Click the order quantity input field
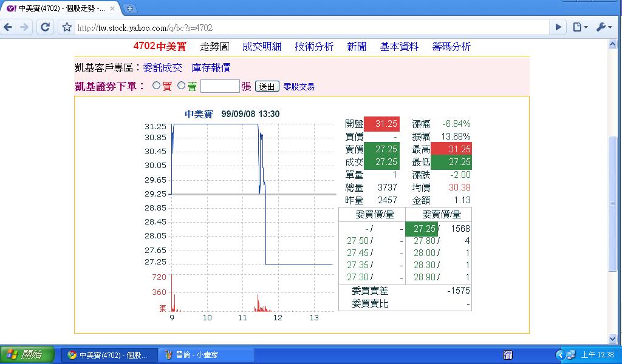622x364 pixels. [220, 86]
